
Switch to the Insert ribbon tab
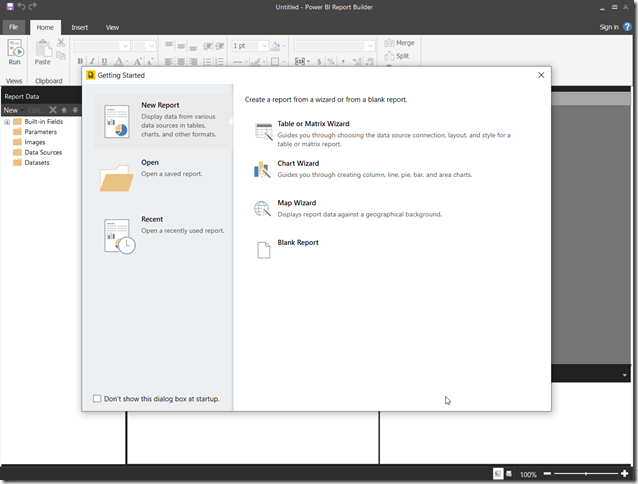coord(80,27)
